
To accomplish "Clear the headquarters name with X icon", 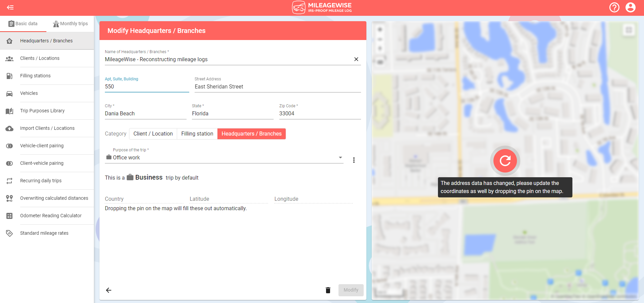I will [x=356, y=59].
